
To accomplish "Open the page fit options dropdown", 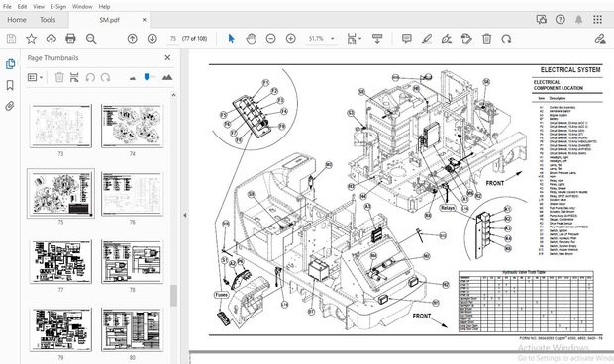I will [354, 39].
